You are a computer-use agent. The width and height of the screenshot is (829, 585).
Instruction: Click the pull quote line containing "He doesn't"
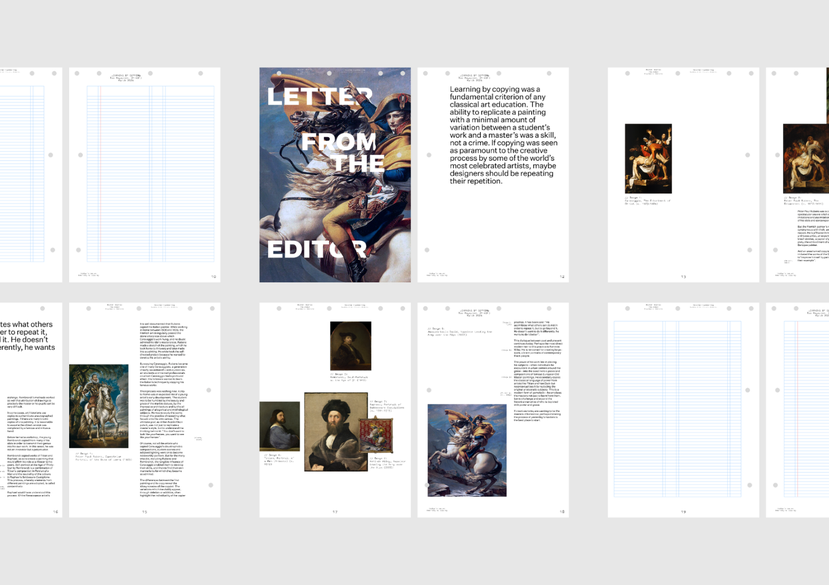coord(24,340)
